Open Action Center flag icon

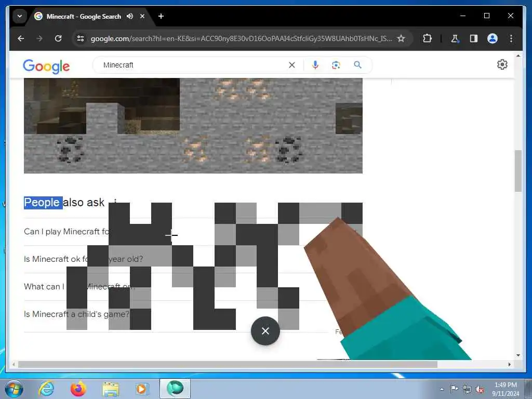point(454,389)
